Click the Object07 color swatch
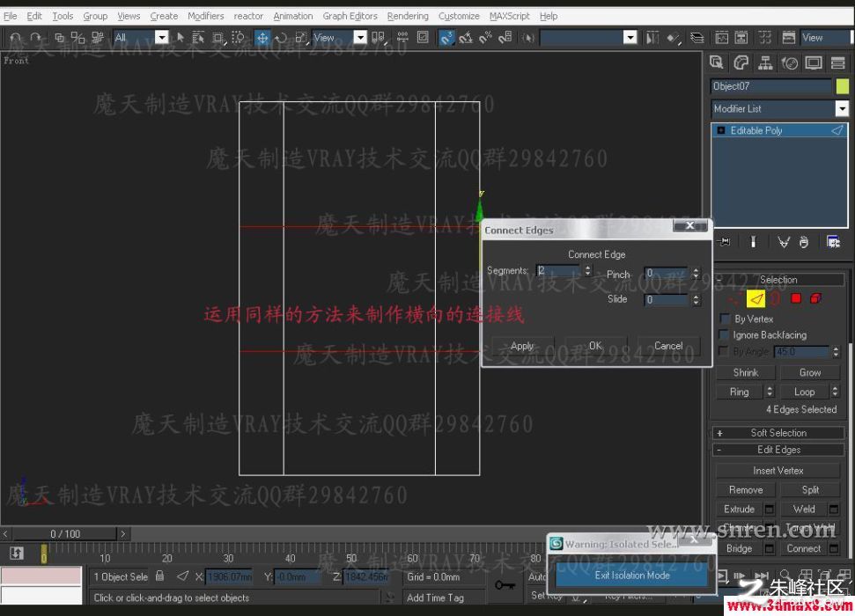Viewport: 855px width, 616px height. click(x=842, y=86)
